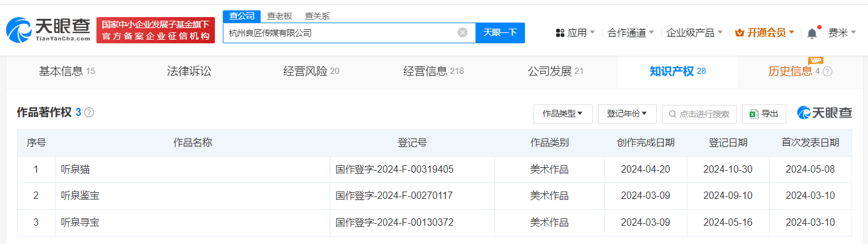Image resolution: width=868 pixels, height=244 pixels.
Task: Click registration number 国作登字-2024-F-00130372
Action: [394, 223]
